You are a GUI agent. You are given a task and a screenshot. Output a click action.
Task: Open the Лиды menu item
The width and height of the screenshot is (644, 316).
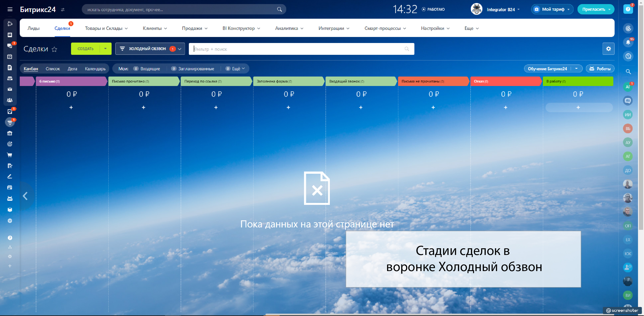point(33,28)
